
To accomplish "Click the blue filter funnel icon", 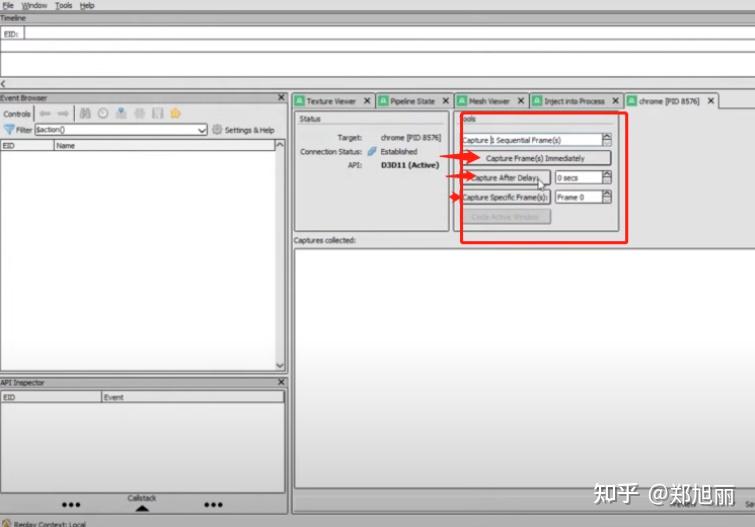I will tap(9, 129).
